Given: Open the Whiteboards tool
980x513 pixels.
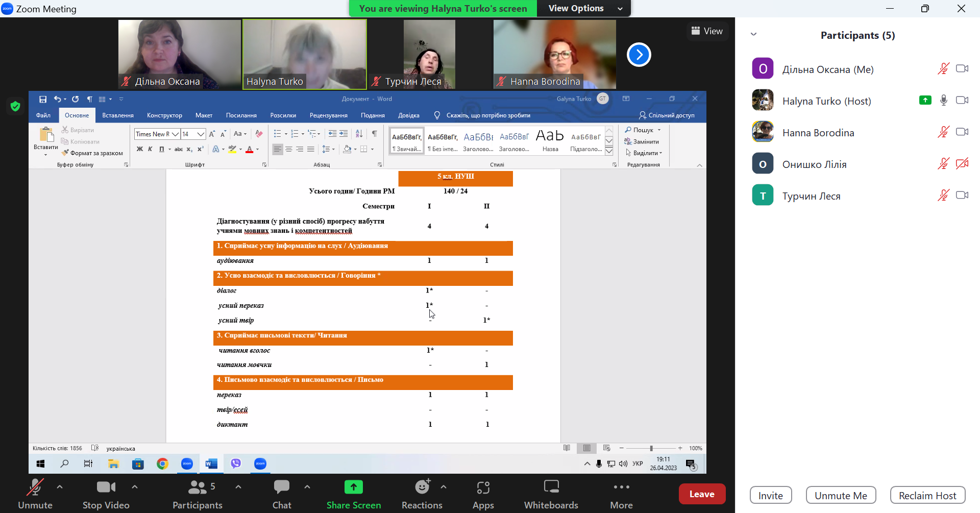Looking at the screenshot, I should pyautogui.click(x=551, y=494).
